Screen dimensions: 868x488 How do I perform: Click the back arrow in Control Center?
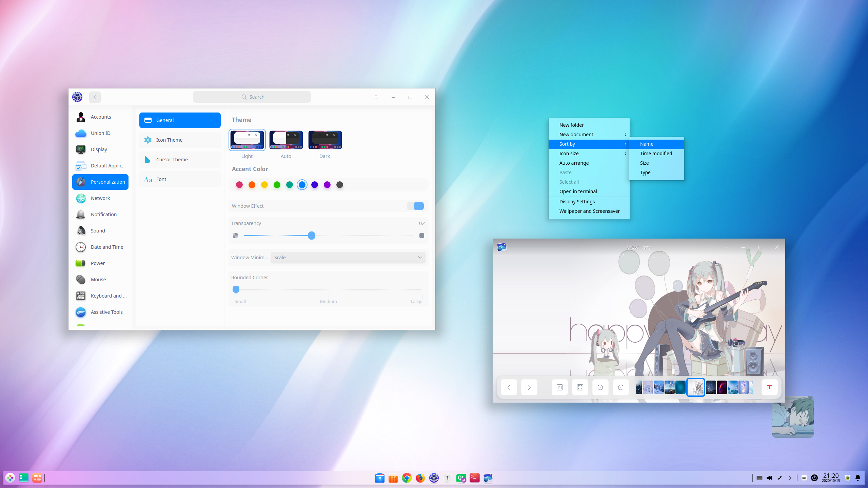point(95,97)
